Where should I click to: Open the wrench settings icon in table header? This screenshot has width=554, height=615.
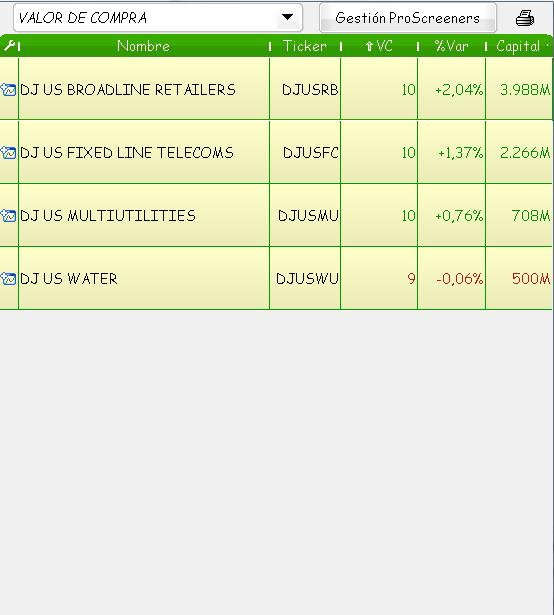click(x=9, y=46)
